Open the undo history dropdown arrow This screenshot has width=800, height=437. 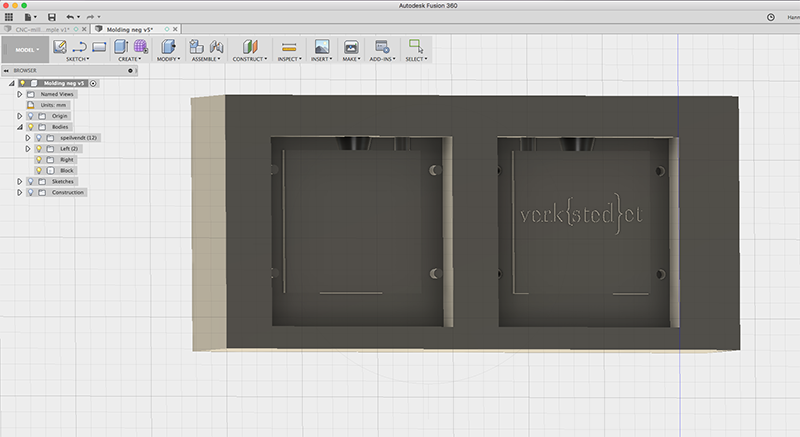tap(78, 17)
